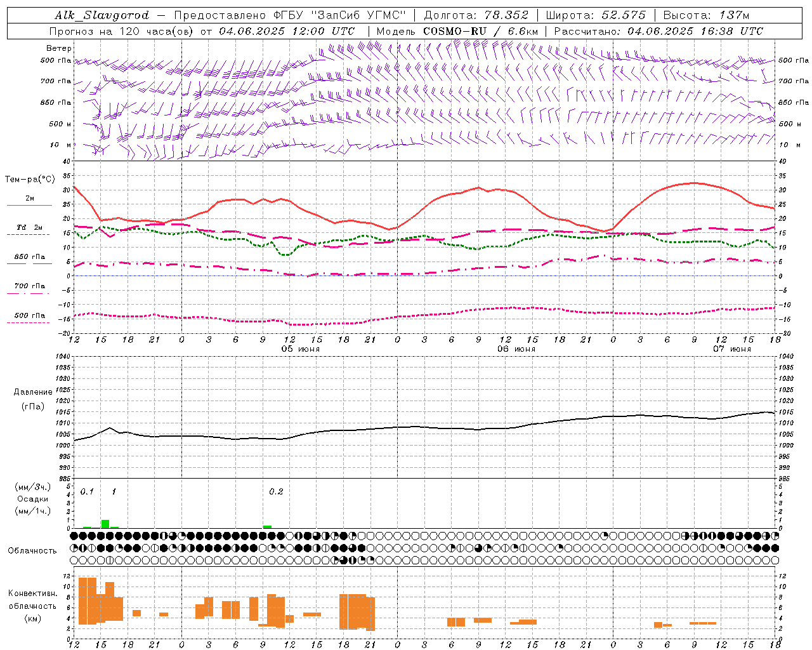Click the 'Конвективн.' convective cloud label
The image size is (812, 650).
pos(33,594)
